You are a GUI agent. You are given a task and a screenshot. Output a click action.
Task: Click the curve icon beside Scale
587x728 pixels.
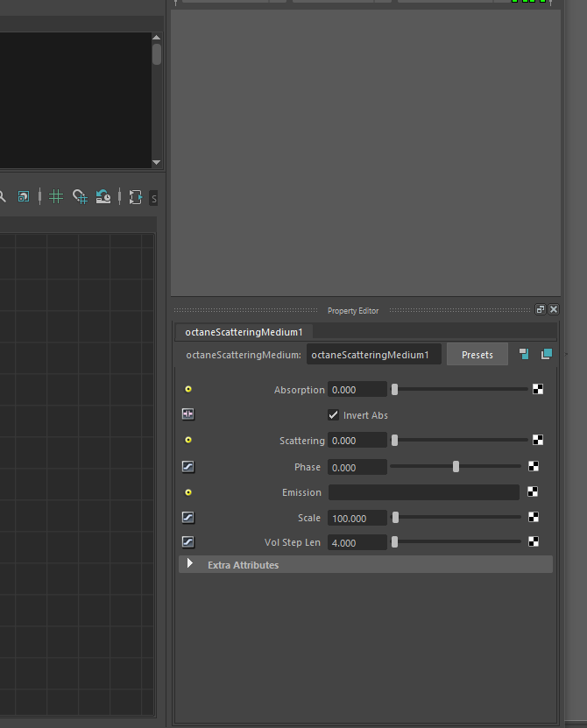click(x=188, y=517)
